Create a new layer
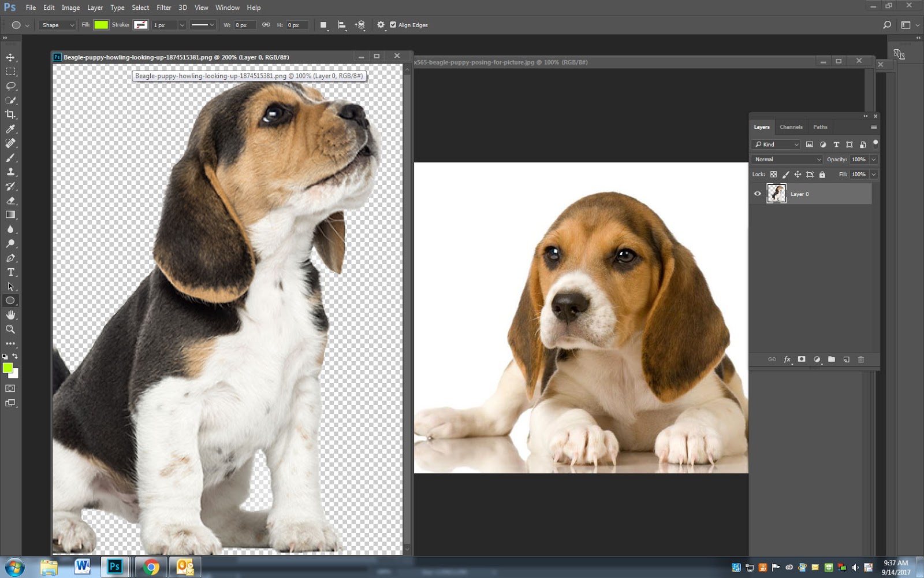The width and height of the screenshot is (924, 578). pos(846,359)
